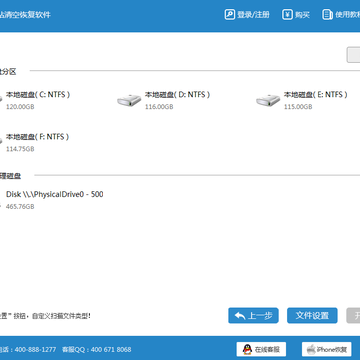Click the 120.00GB size text
Viewport: 360px width, 360px height.
[x=20, y=107]
